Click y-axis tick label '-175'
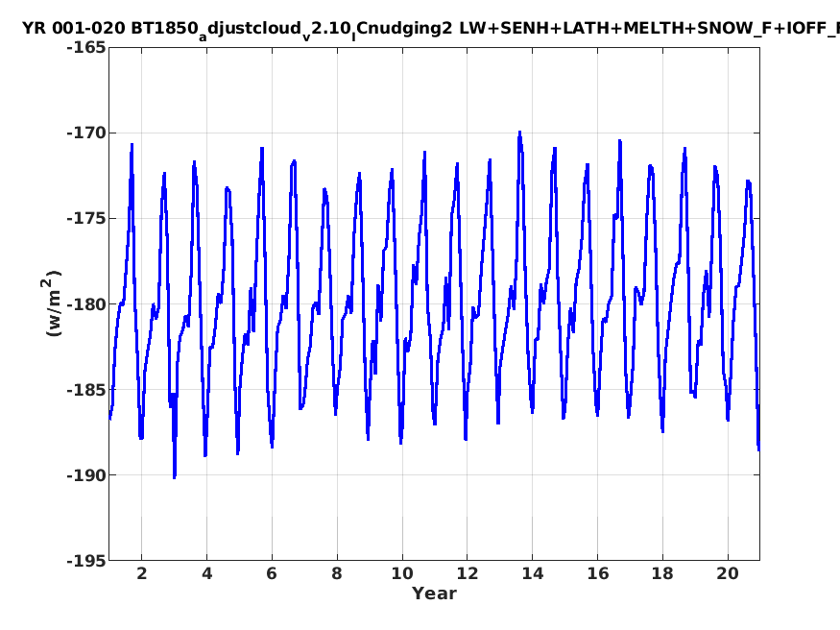This screenshot has width=840, height=630. [x=86, y=219]
